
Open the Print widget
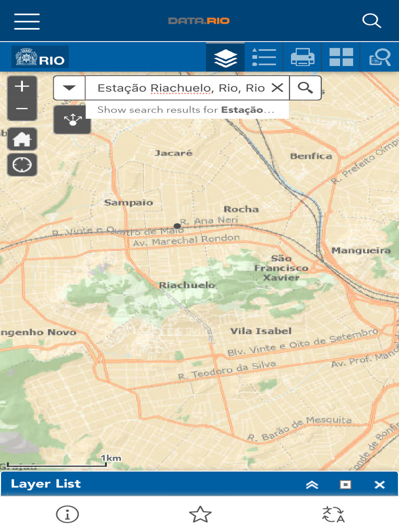[x=302, y=57]
